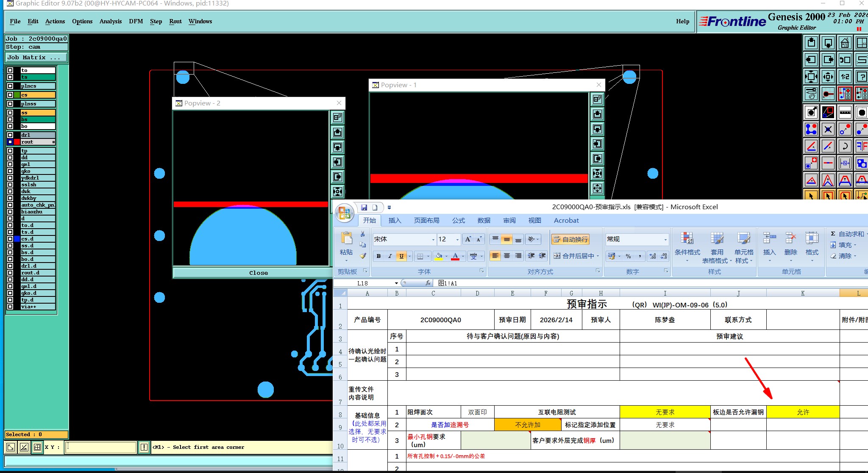Viewport: 868px width, 473px height.
Task: Toggle the checkbox for layer drl
Action: (10, 135)
